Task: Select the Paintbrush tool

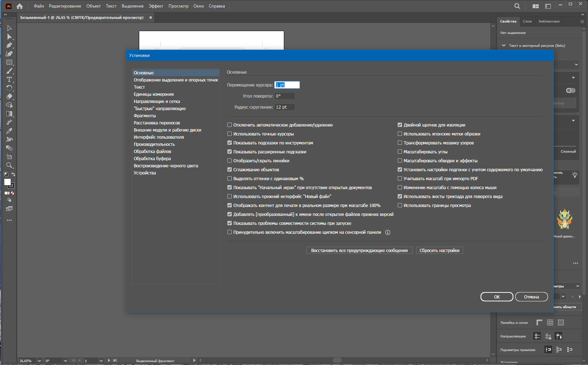Action: tap(9, 71)
